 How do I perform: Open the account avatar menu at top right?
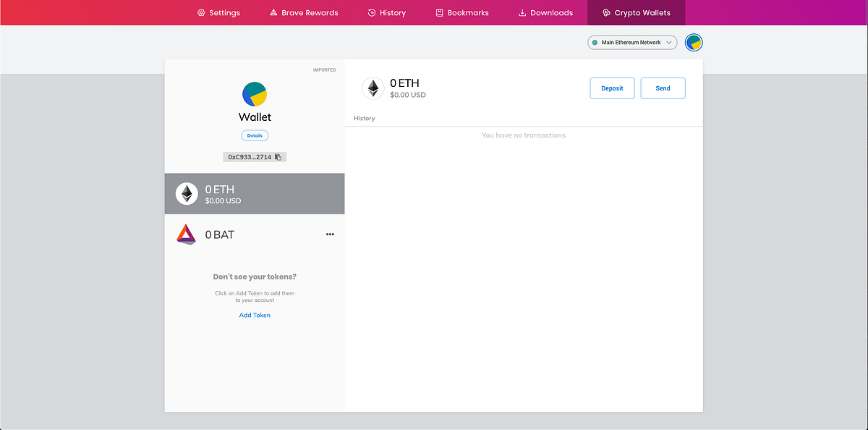[694, 43]
